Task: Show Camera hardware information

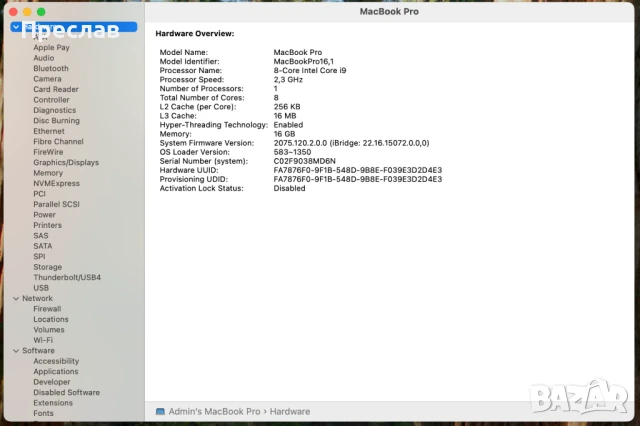Action: coord(47,79)
